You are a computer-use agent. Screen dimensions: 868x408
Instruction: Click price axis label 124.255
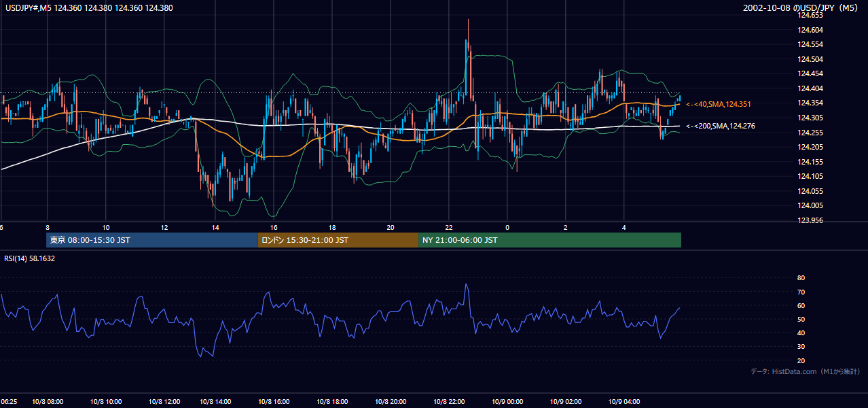click(810, 133)
